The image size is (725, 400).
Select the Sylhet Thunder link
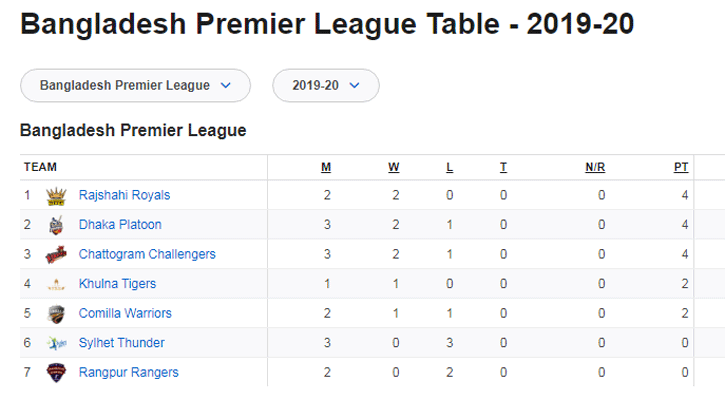[122, 343]
